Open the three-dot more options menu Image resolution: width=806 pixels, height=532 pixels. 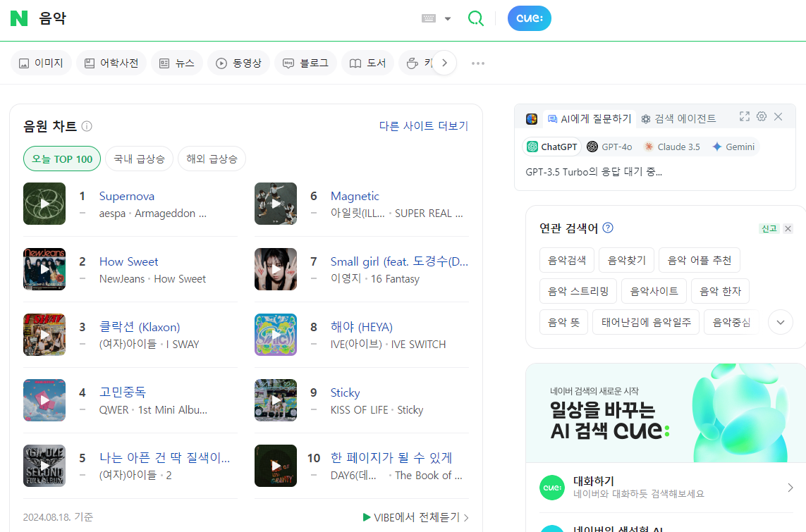478,63
